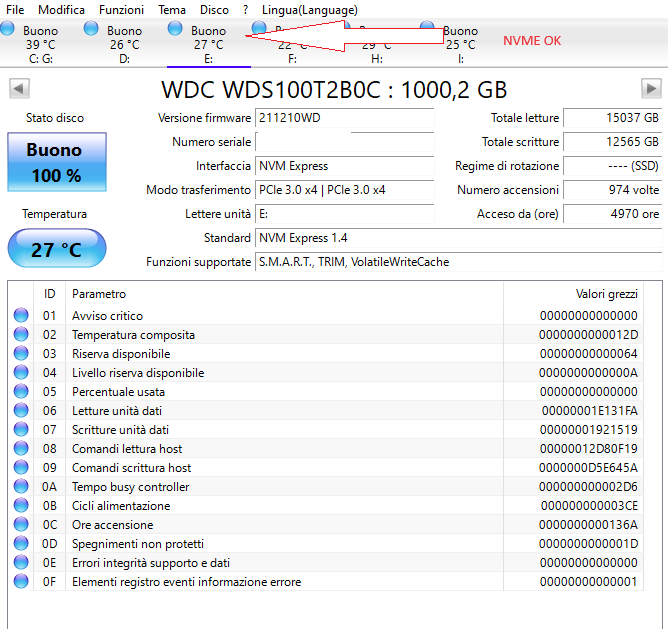The width and height of the screenshot is (668, 629).
Task: Select the C: G: disk tab
Action: click(x=40, y=44)
